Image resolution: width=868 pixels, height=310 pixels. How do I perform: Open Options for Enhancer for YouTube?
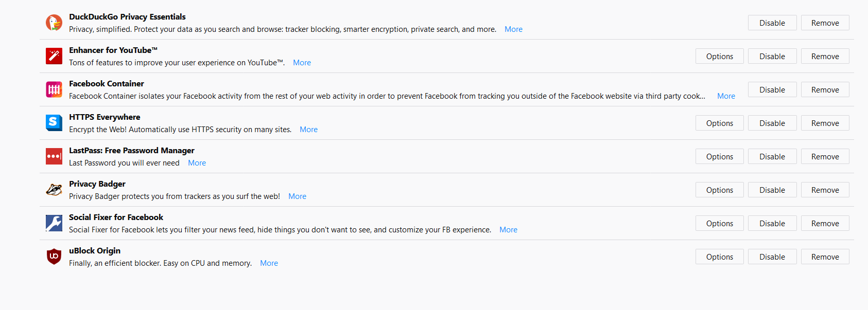click(x=719, y=57)
